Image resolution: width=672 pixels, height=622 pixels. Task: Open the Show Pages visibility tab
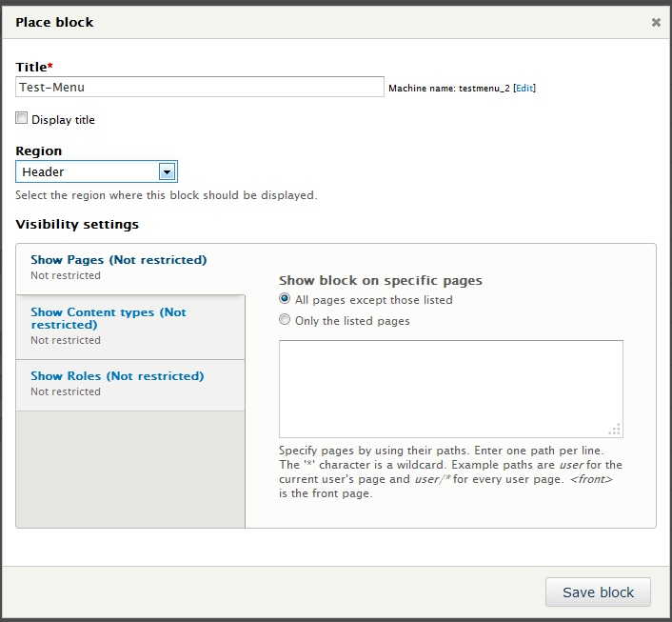click(x=118, y=260)
